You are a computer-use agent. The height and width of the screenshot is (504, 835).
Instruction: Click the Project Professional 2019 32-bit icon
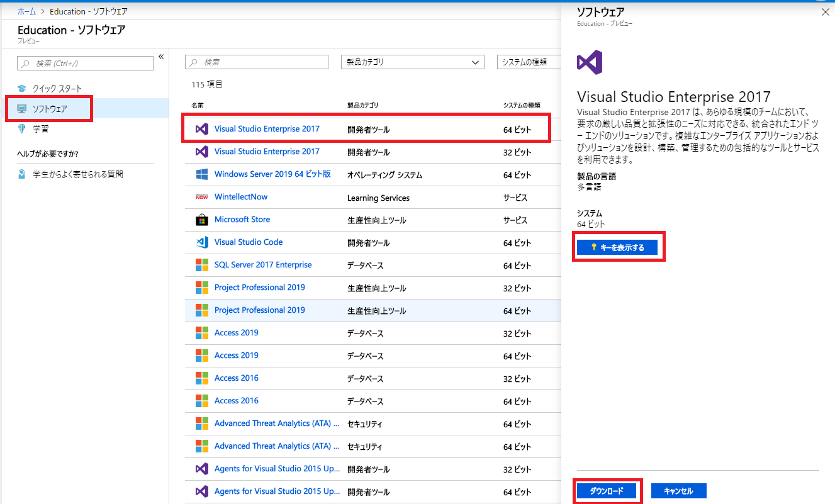point(201,288)
